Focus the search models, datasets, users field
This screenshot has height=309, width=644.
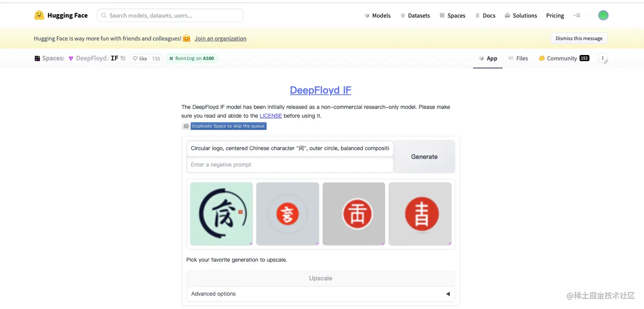[x=170, y=15]
